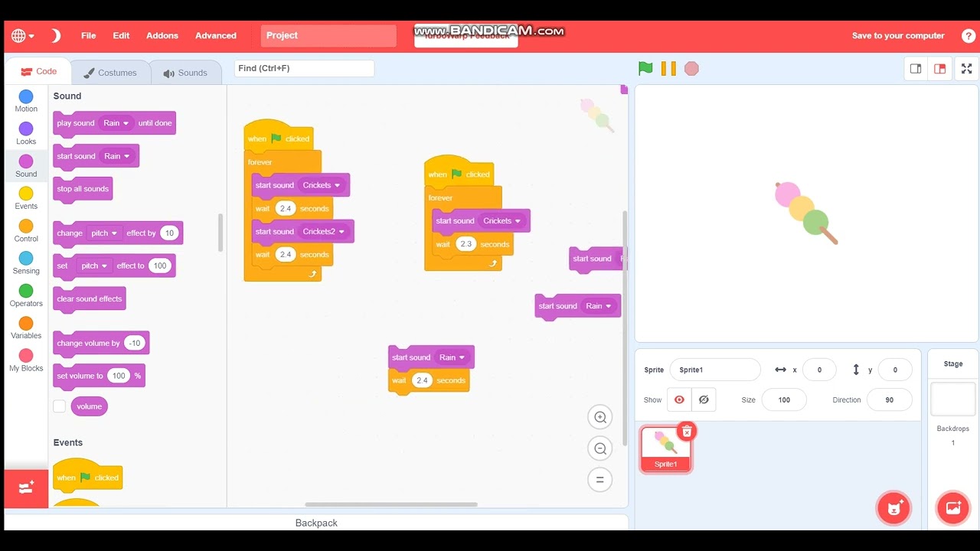Click Save to your computer
This screenshot has height=551, width=980.
click(x=898, y=35)
